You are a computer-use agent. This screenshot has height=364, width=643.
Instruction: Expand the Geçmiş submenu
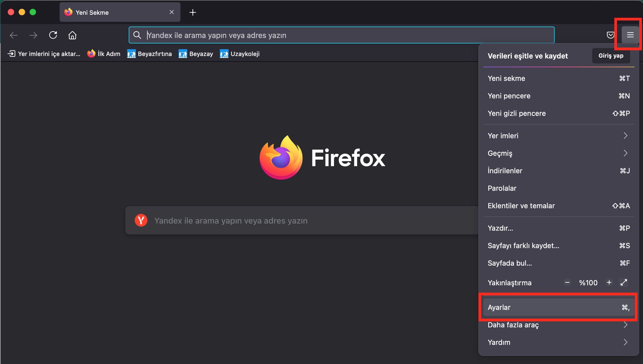click(559, 153)
